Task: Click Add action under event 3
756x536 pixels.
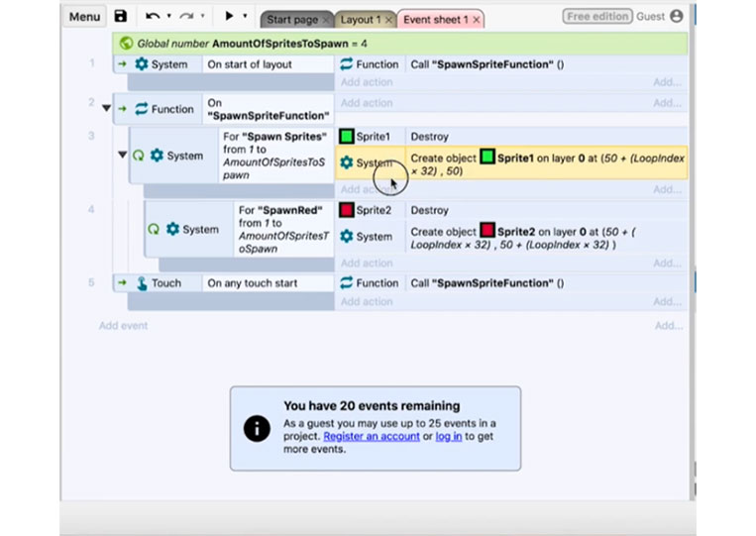Action: pyautogui.click(x=367, y=189)
